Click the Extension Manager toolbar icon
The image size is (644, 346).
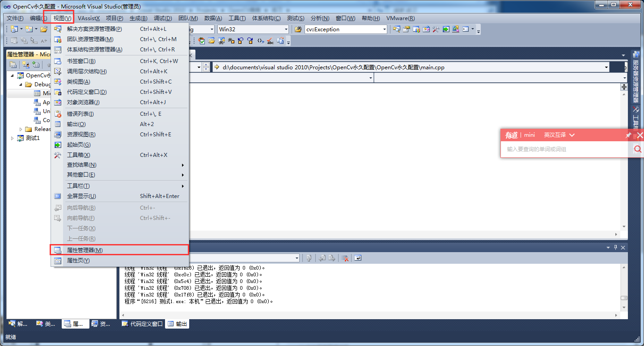pos(456,30)
